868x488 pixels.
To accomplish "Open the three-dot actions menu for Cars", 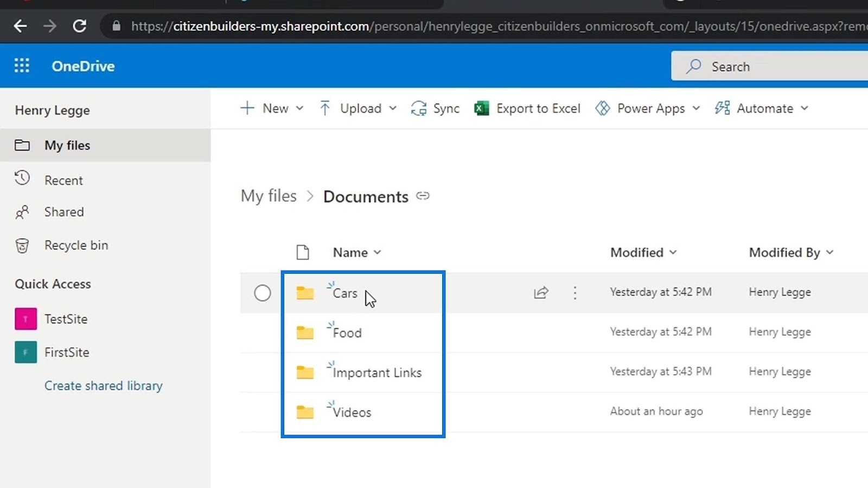I will [x=575, y=293].
